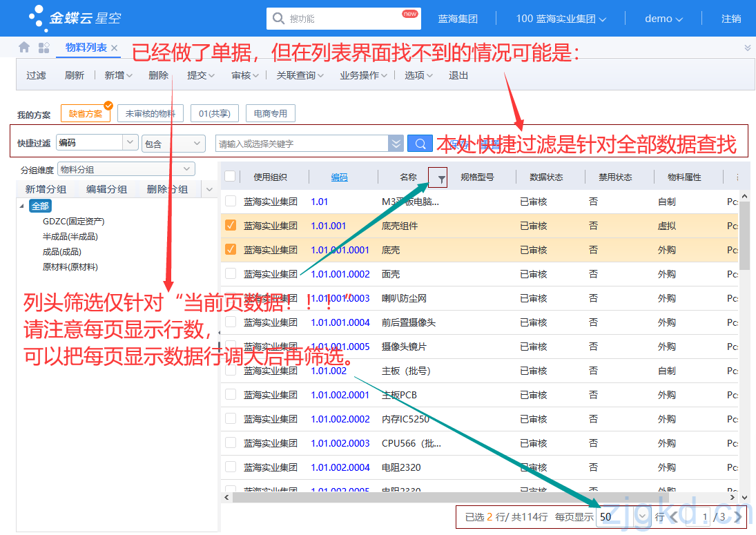Screen dimensions: 756x535
Task: Click the quick filter keyword input
Action: pyautogui.click(x=301, y=144)
